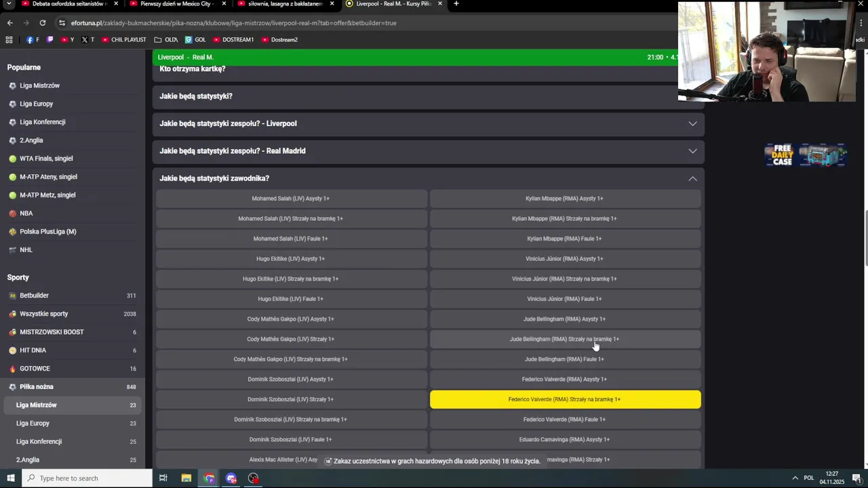Screen dimensions: 868x488
Task: Select 2.Anglia in the Popularne list
Action: click(31, 140)
